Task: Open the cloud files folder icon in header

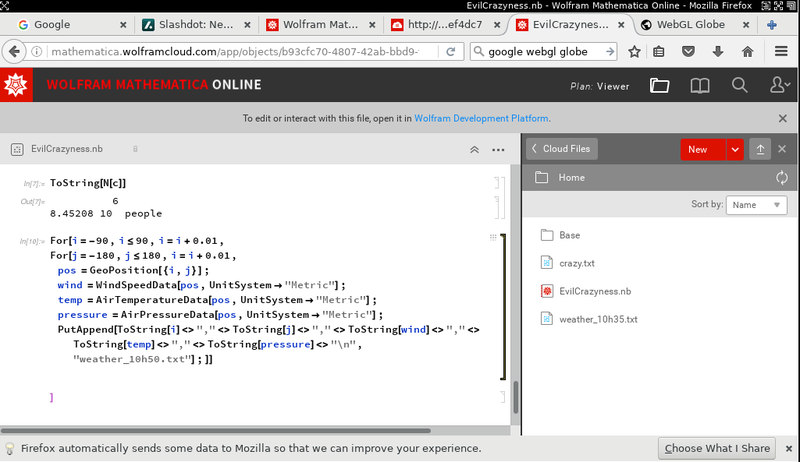Action: coord(658,86)
